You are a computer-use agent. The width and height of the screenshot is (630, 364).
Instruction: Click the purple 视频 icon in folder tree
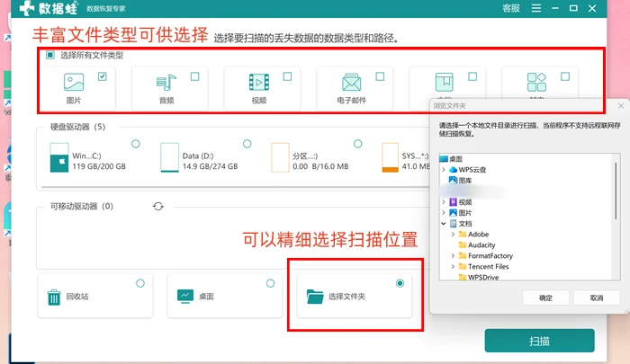[x=454, y=202]
